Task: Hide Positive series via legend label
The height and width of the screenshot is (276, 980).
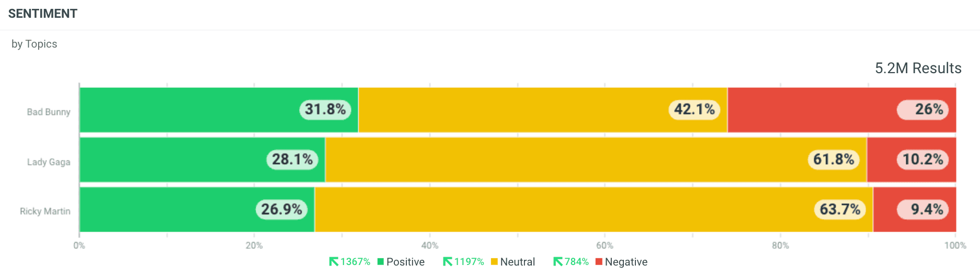Action: (405, 262)
